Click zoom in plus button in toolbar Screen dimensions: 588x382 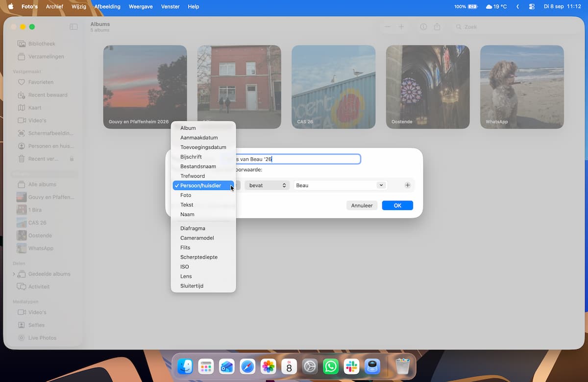[401, 27]
